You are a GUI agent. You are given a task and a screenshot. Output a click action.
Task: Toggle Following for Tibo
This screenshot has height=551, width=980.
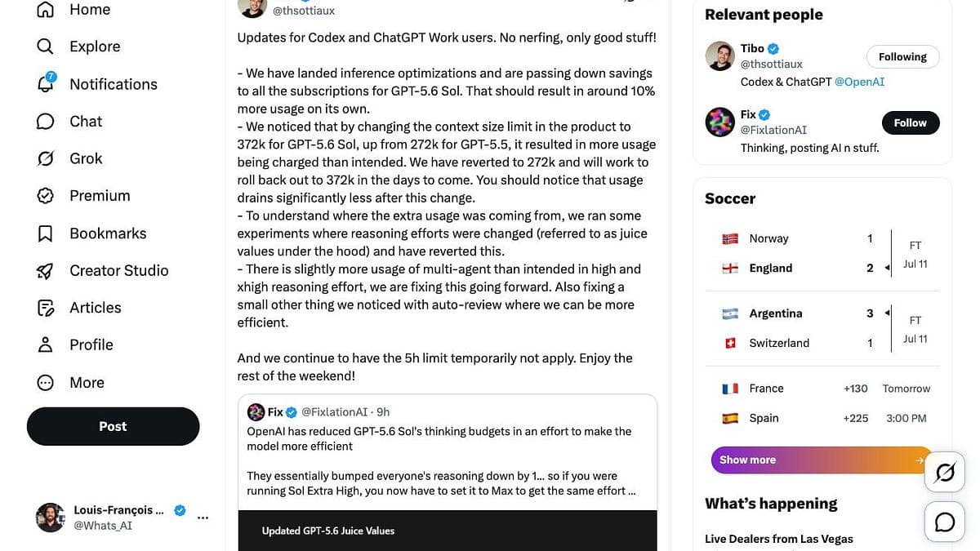coord(902,57)
